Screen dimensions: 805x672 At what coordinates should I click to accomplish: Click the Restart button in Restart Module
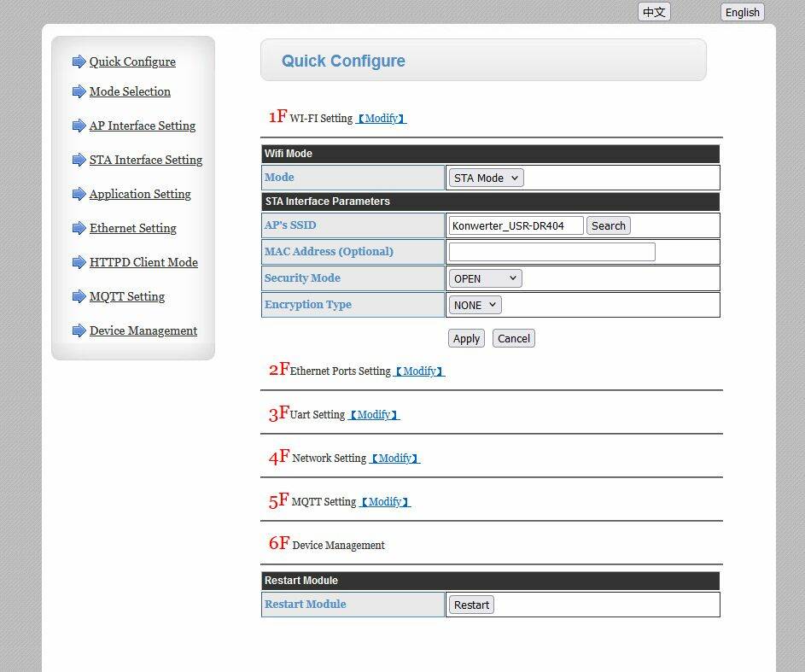click(x=471, y=605)
